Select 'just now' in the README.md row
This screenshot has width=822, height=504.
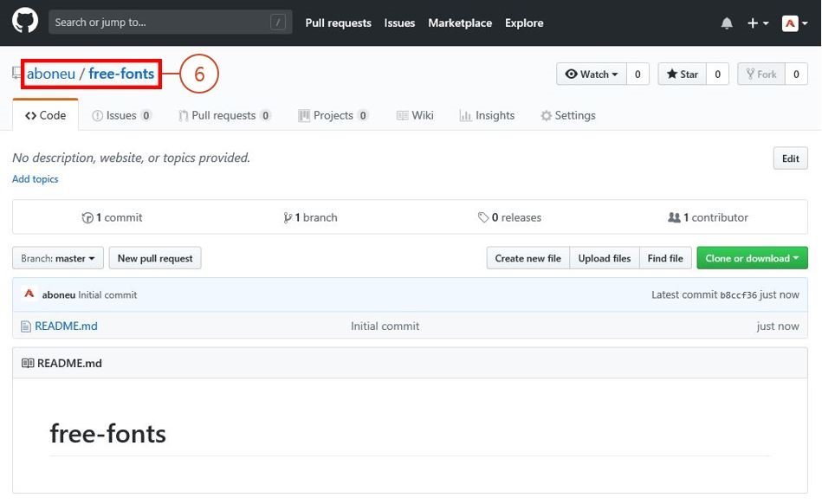coord(778,326)
